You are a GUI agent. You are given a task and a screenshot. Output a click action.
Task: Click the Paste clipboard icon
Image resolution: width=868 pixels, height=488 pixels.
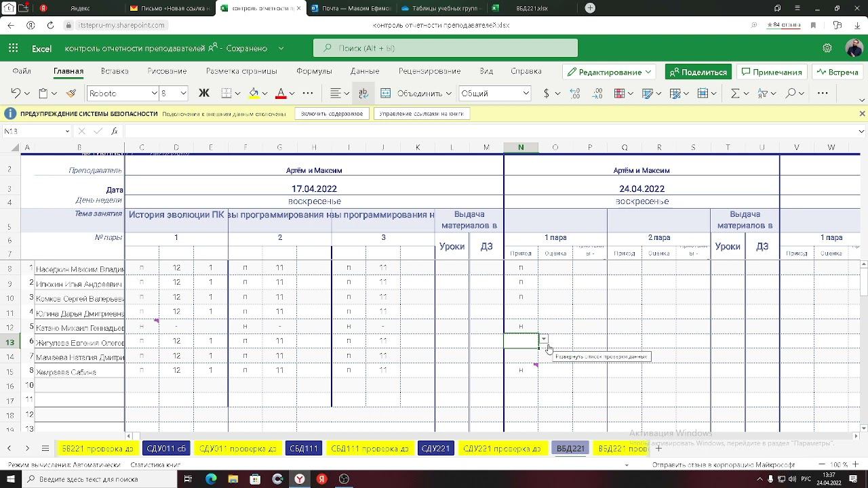(x=43, y=94)
